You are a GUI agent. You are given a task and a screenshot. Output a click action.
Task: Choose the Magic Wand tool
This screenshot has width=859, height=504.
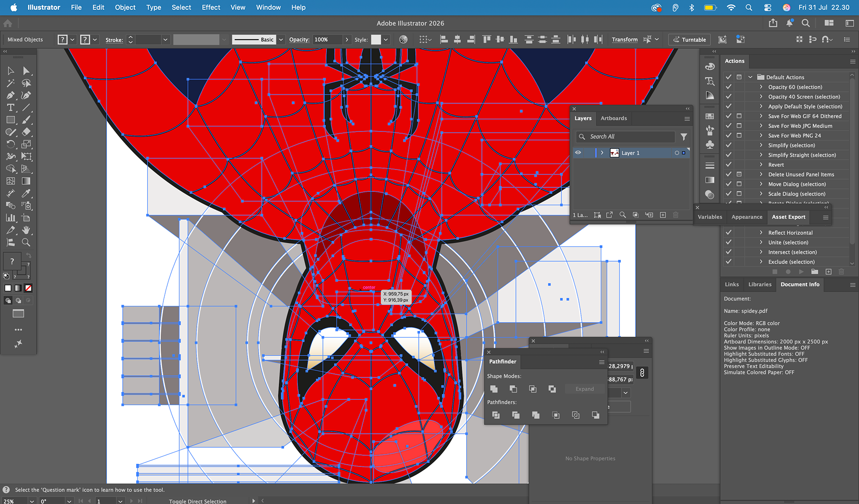(x=11, y=83)
